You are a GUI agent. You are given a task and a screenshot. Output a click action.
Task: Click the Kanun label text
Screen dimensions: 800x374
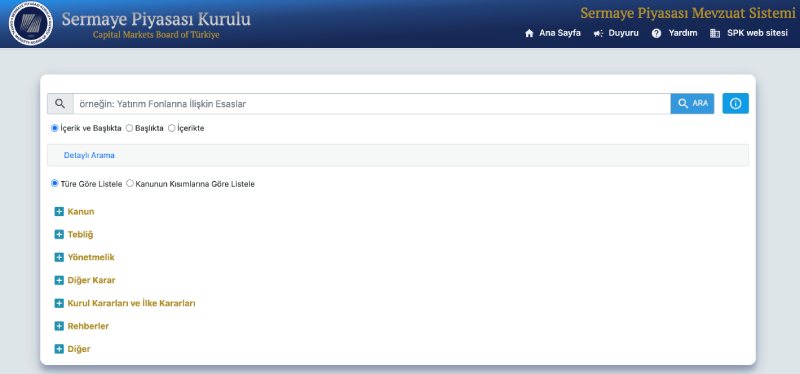(x=81, y=211)
